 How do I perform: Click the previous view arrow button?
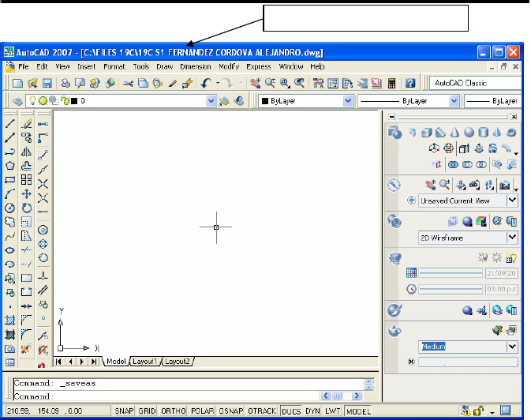[x=411, y=201]
